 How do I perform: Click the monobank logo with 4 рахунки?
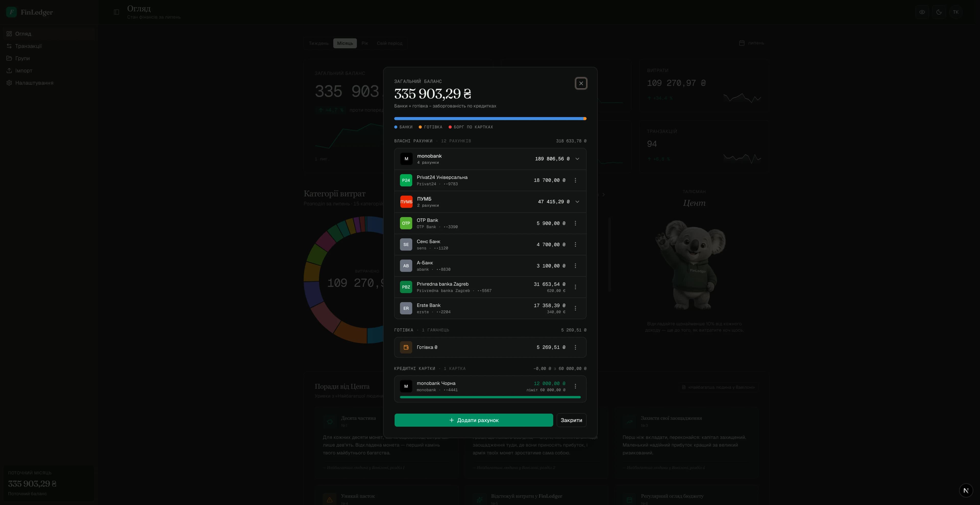point(406,159)
